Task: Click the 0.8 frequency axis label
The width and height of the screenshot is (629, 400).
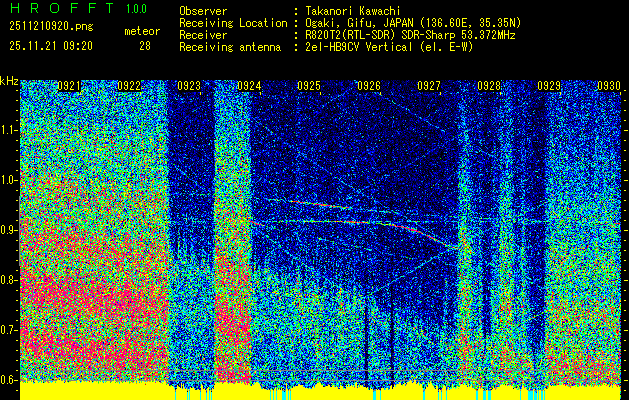Action: (x=9, y=280)
